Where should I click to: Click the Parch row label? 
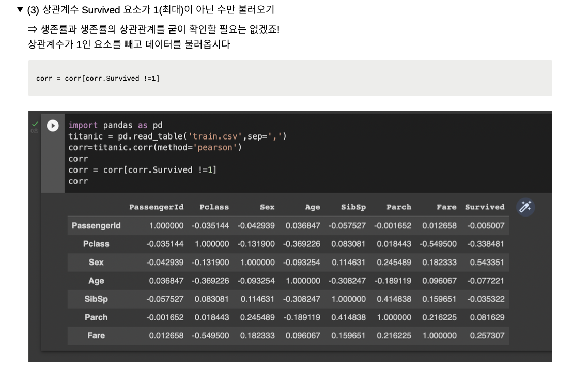point(96,317)
